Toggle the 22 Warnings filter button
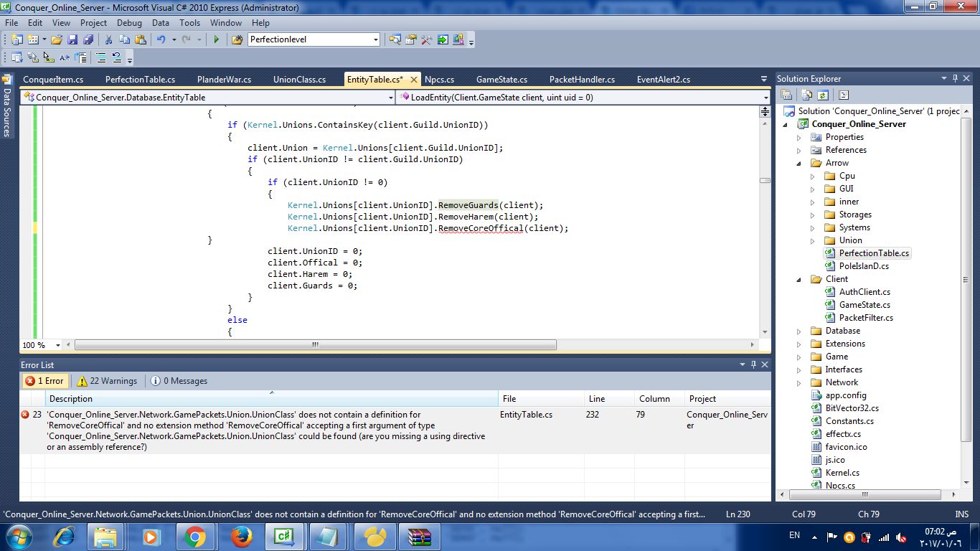Viewport: 980px width, 551px height. coord(107,381)
